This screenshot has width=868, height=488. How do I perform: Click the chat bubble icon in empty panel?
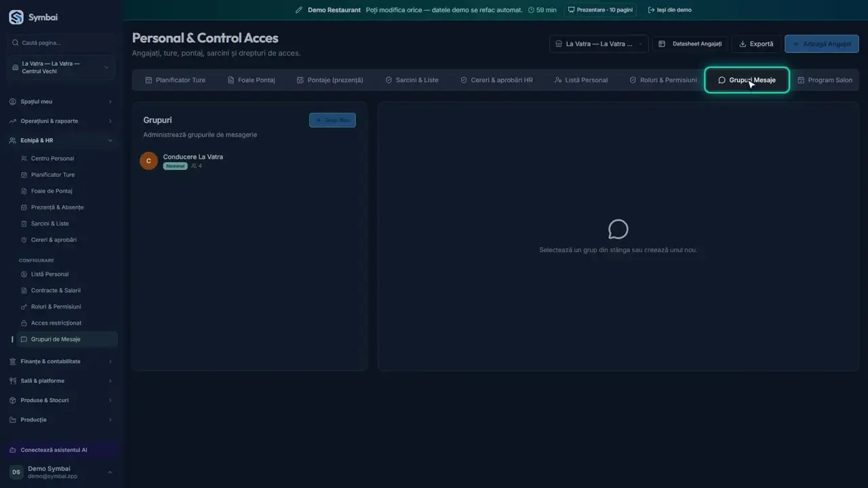coord(618,230)
